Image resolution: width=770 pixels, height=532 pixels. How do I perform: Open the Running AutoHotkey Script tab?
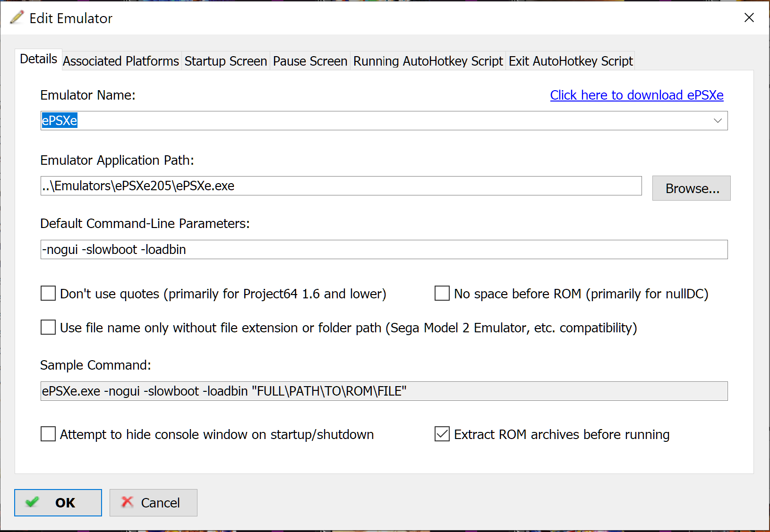pos(428,61)
